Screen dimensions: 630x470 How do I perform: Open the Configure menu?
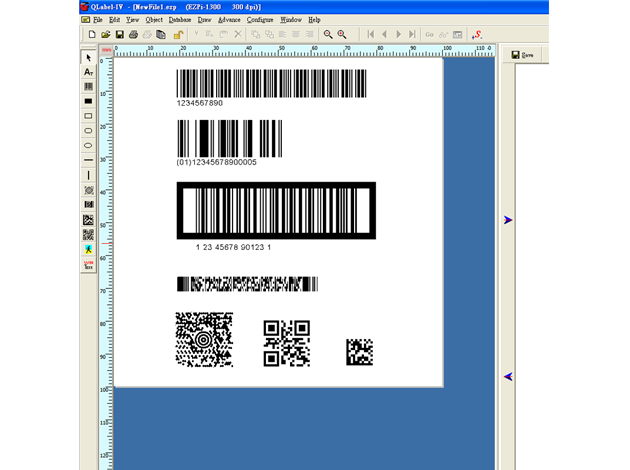pyautogui.click(x=260, y=19)
